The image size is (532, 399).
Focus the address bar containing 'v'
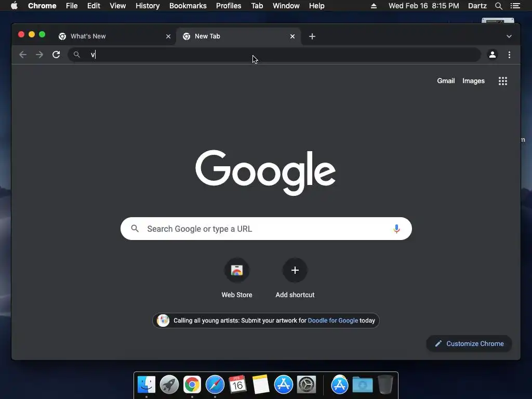(x=274, y=55)
